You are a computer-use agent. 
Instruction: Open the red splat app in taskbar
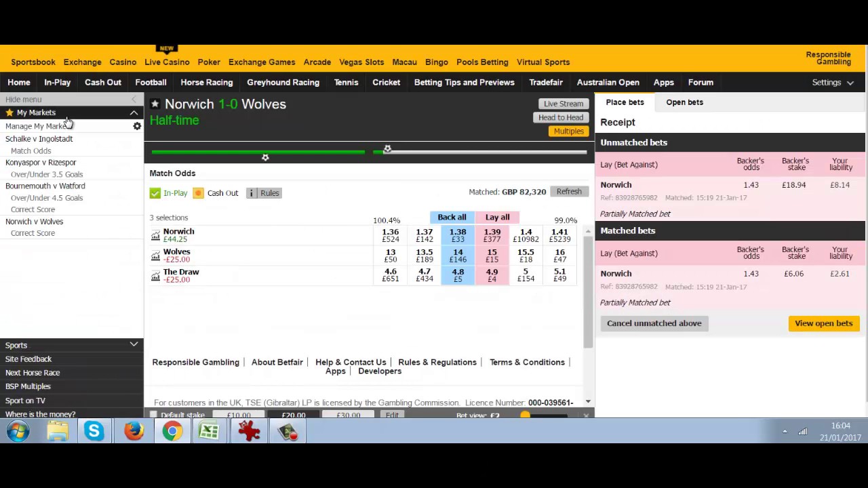click(x=249, y=431)
